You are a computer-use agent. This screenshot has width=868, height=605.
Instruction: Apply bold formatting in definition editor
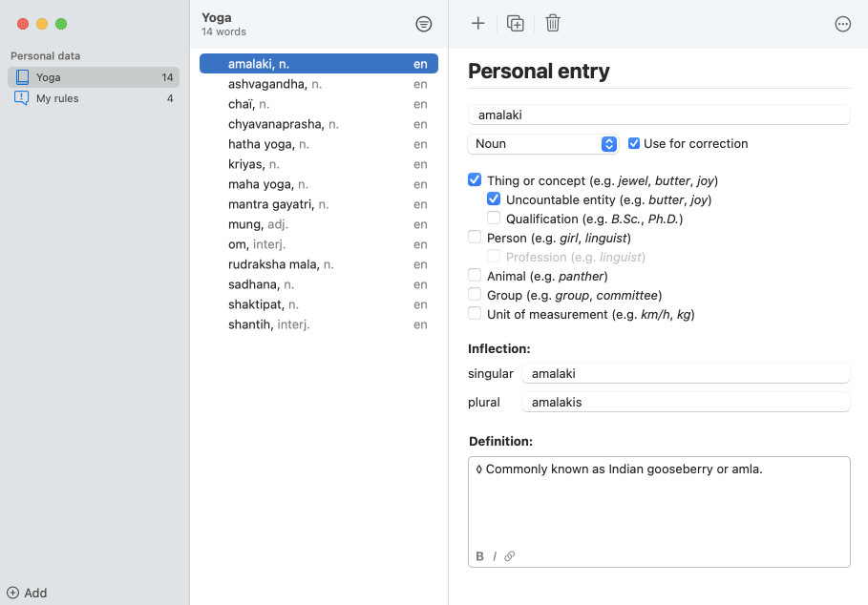[479, 556]
